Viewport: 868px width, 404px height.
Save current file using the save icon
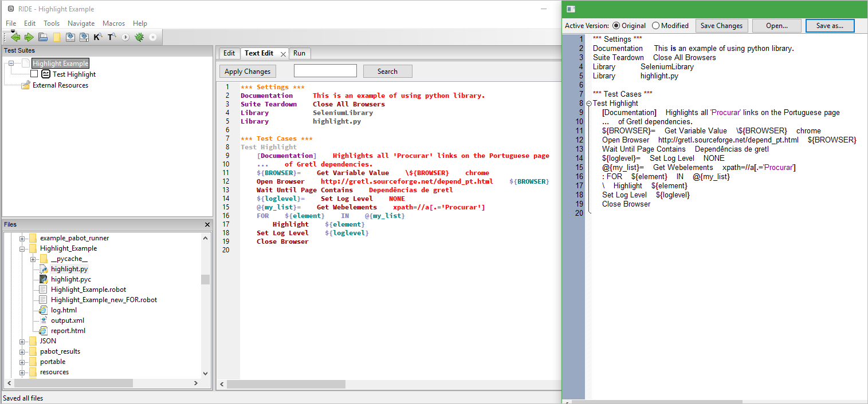pyautogui.click(x=70, y=38)
